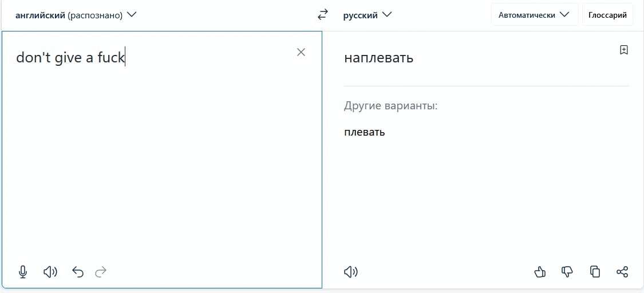Rate translation with thumbs up

click(x=540, y=272)
